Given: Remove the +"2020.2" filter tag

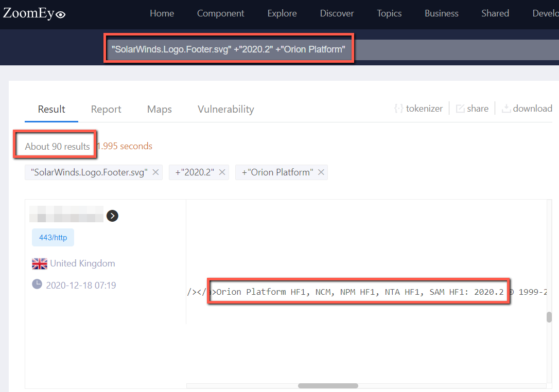Looking at the screenshot, I should (222, 172).
